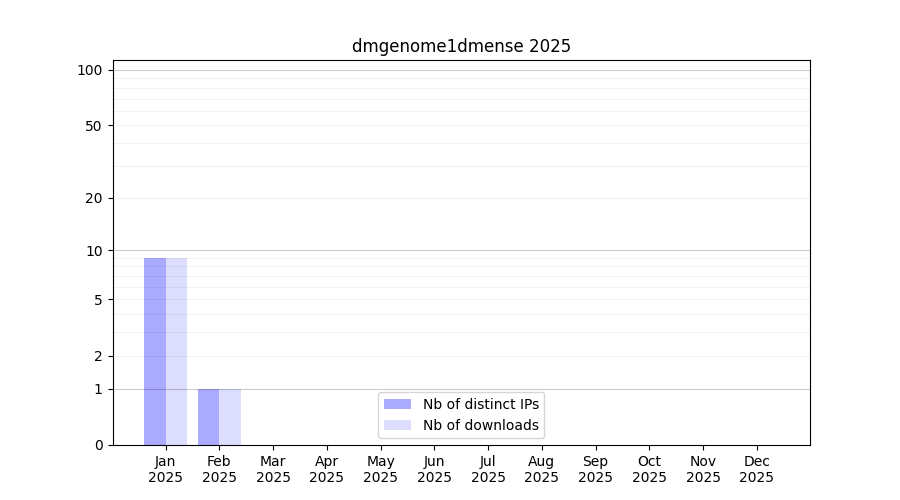
Task: Click the 100 y-axis tick label
Action: (90, 70)
